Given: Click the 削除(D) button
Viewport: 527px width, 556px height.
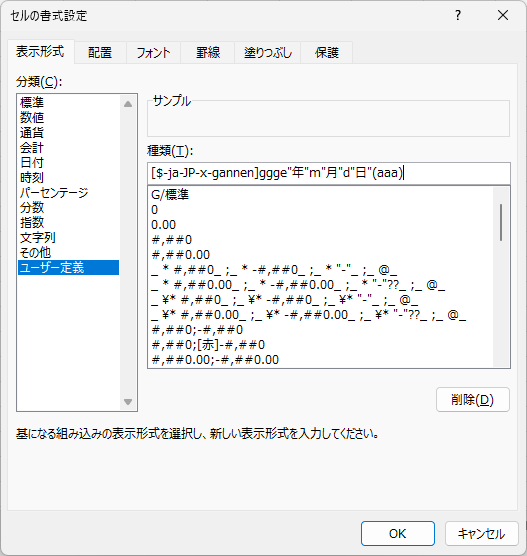Looking at the screenshot, I should tap(473, 400).
